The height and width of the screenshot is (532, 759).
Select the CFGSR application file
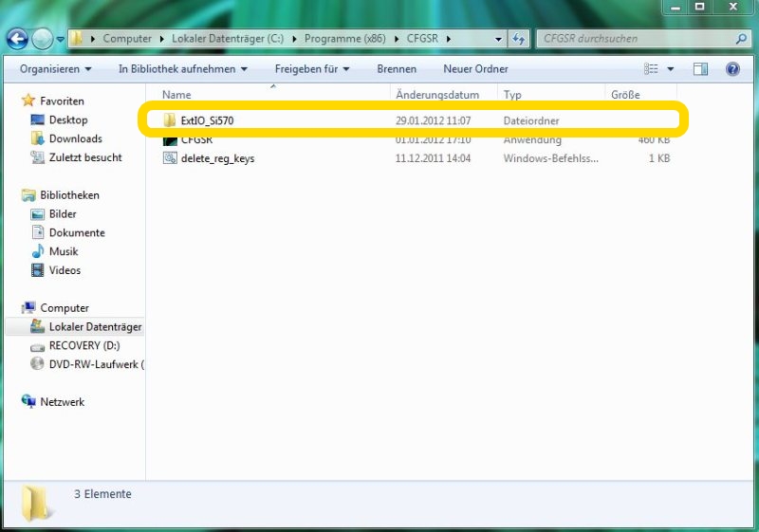click(x=196, y=140)
